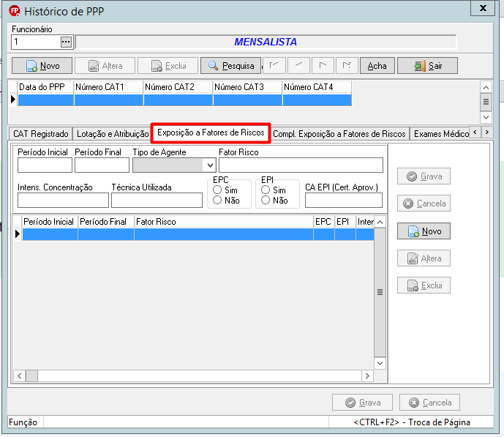Click the risk grid vertical scrollbar thumb
This screenshot has height=437, width=504.
click(380, 292)
